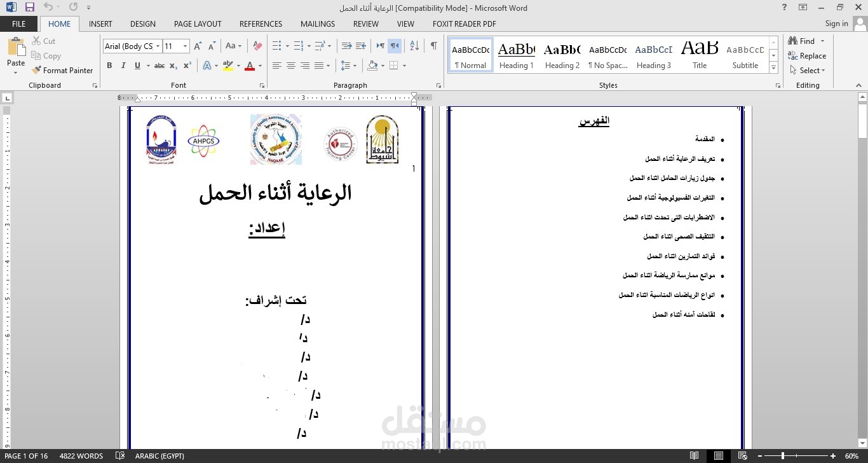Open Paragraph dialog launcher

click(438, 85)
